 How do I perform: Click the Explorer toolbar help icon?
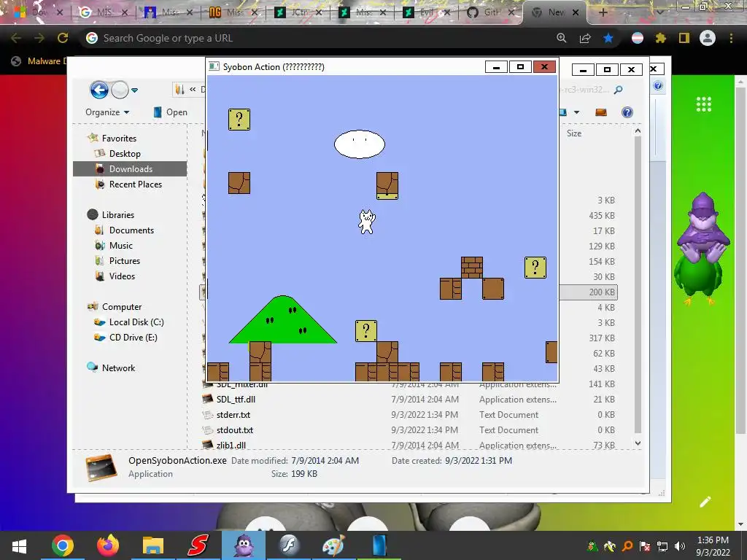tap(627, 112)
